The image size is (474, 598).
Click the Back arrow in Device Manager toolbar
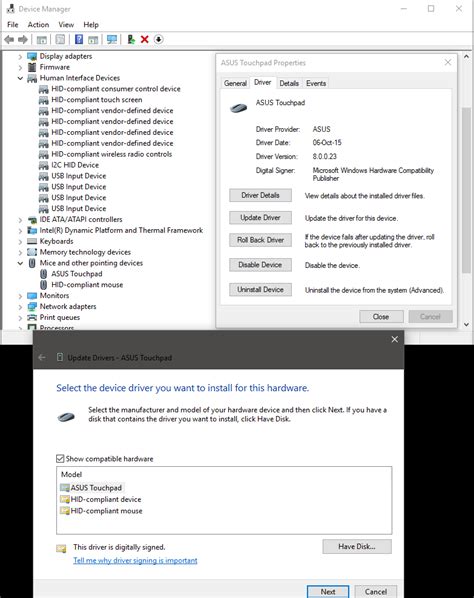(x=9, y=39)
